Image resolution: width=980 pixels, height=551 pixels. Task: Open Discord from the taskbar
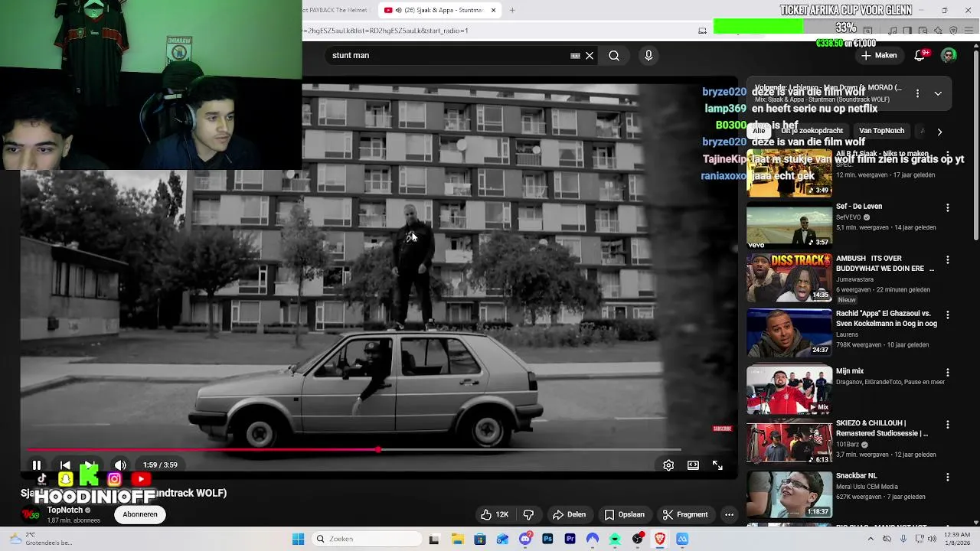pyautogui.click(x=525, y=539)
